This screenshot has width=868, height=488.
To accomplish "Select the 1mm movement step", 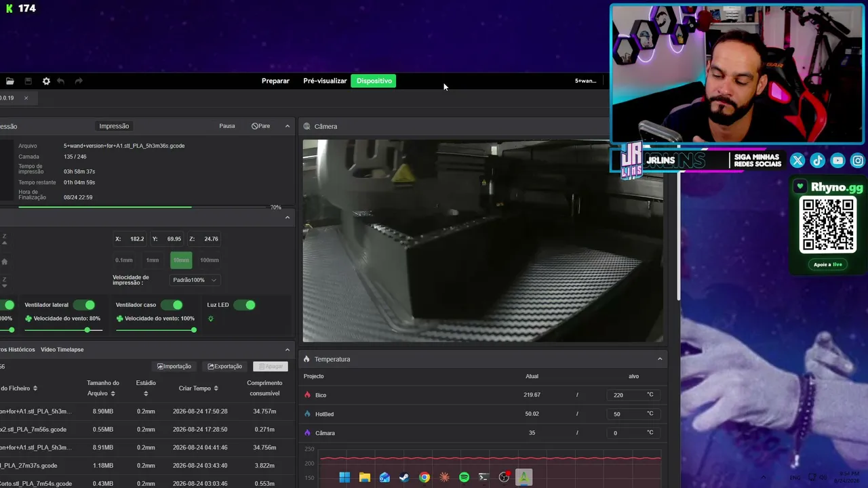I will tap(153, 260).
